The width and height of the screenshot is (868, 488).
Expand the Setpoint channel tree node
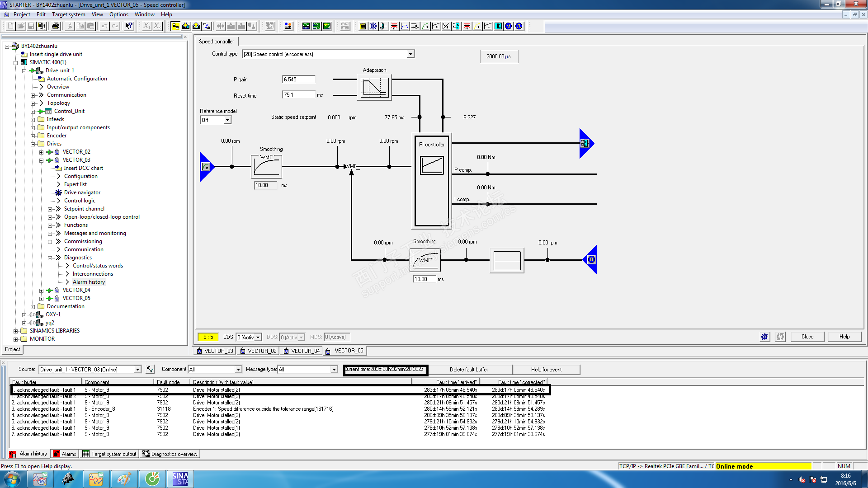click(50, 209)
